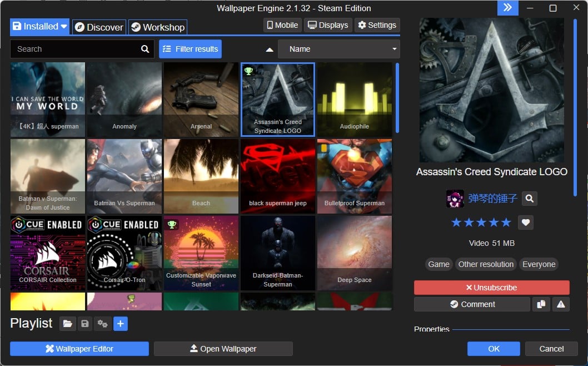The width and height of the screenshot is (588, 366).
Task: Select the black superman jeep wallpaper
Action: pyautogui.click(x=278, y=176)
